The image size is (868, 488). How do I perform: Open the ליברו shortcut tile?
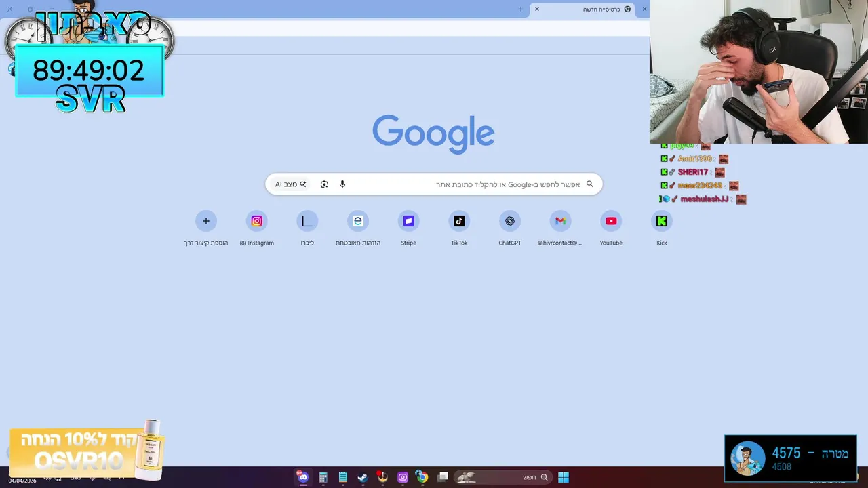pos(307,228)
